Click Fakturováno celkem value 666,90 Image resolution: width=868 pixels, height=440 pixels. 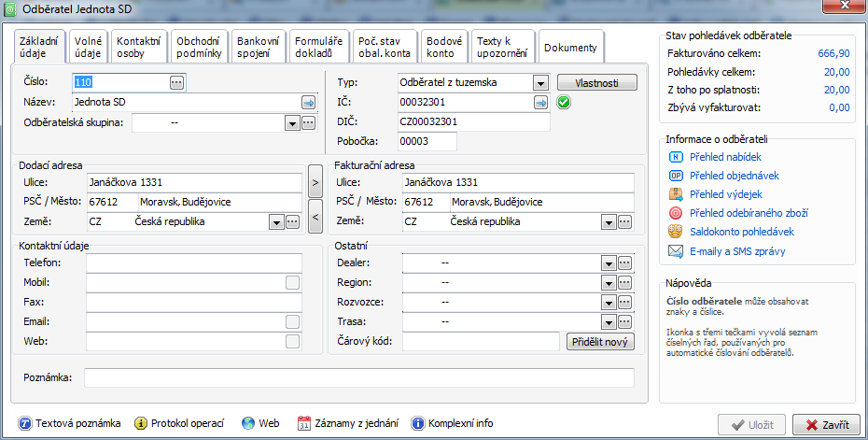pos(833,54)
